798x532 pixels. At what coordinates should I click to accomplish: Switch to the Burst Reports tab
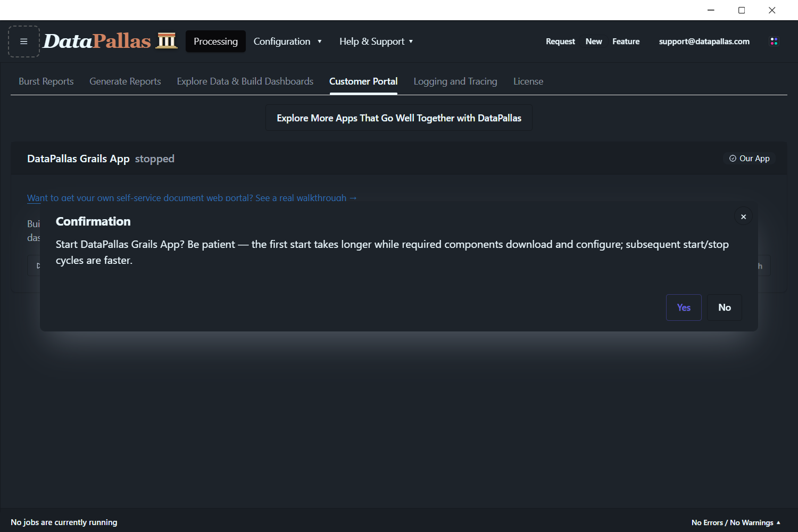(46, 81)
